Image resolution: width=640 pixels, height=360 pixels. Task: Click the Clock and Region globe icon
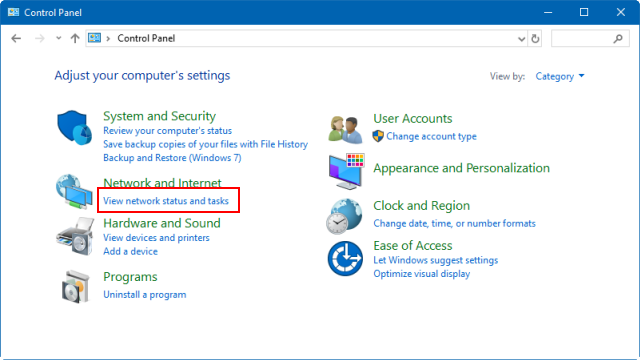pos(344,216)
